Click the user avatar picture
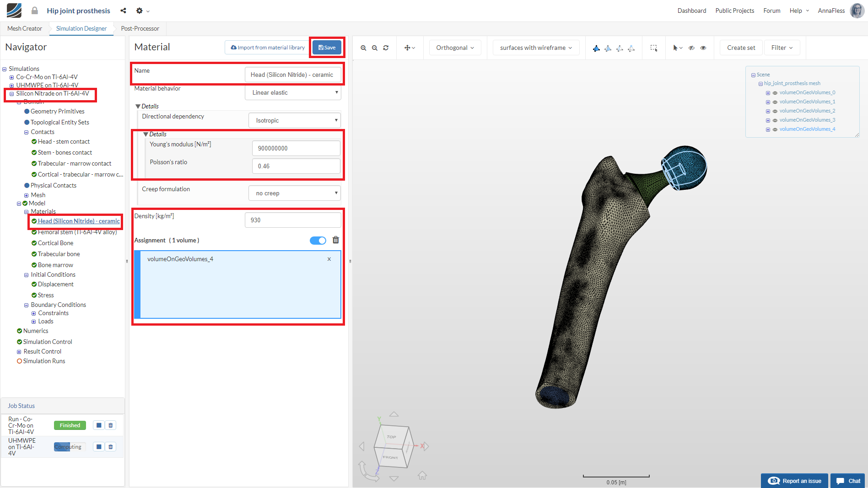Viewport: 868px width, 488px height. (x=857, y=10)
